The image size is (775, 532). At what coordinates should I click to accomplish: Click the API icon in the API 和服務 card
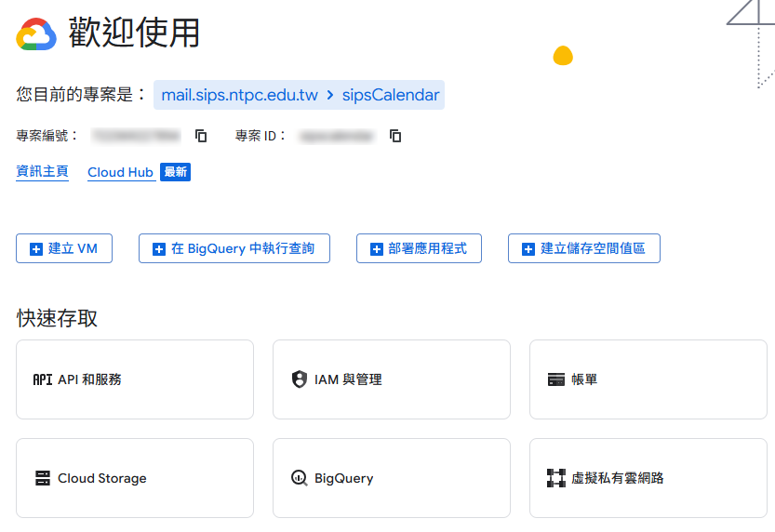click(x=43, y=379)
